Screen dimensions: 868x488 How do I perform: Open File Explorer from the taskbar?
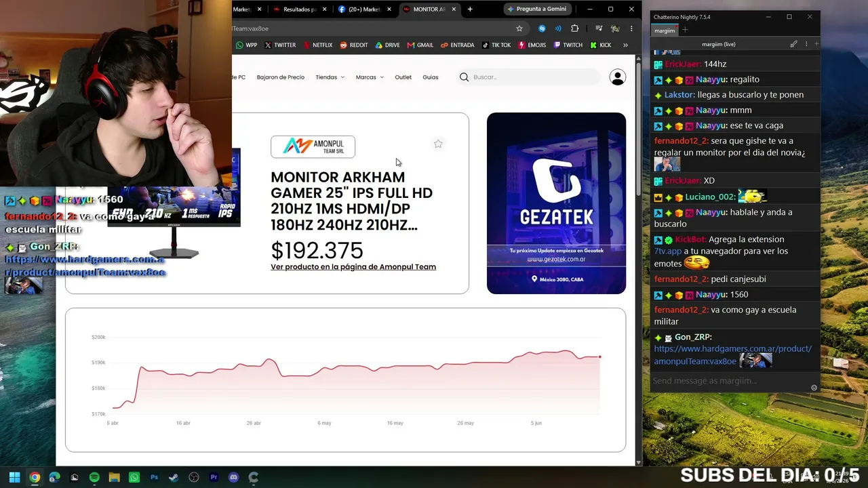click(114, 477)
